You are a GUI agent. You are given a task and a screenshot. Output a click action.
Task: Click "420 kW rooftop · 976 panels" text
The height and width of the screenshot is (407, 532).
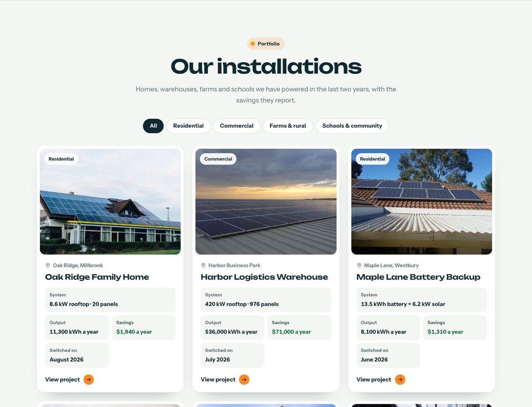(x=242, y=304)
